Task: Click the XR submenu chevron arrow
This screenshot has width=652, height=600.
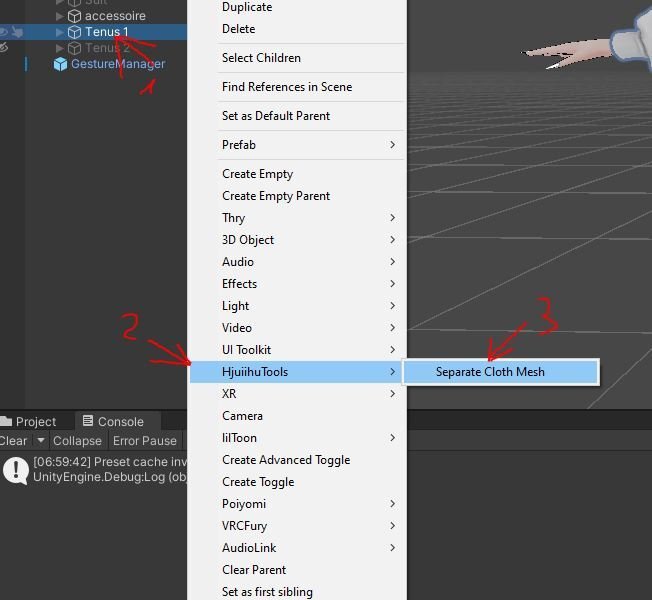Action: [x=393, y=394]
